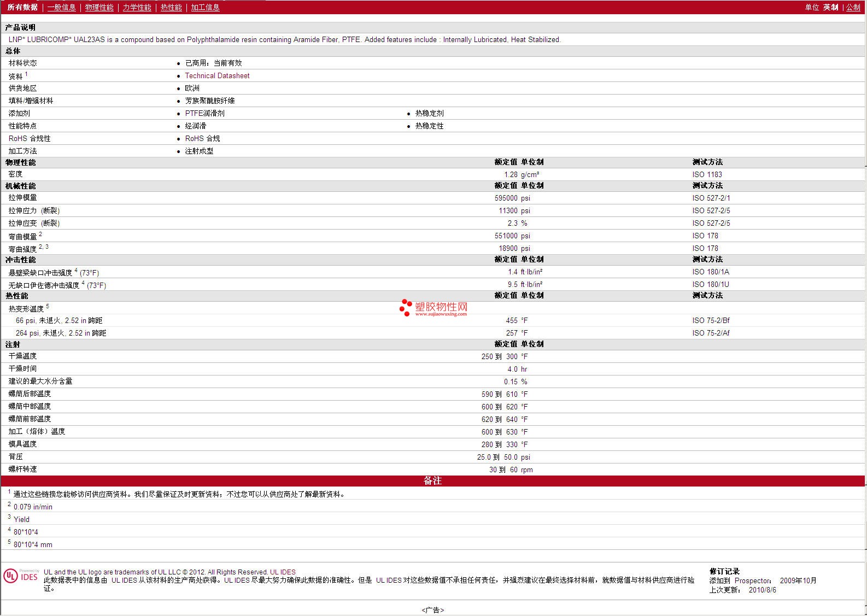
Task: Click the 供货地区 value 欧洲
Action: pyautogui.click(x=192, y=88)
